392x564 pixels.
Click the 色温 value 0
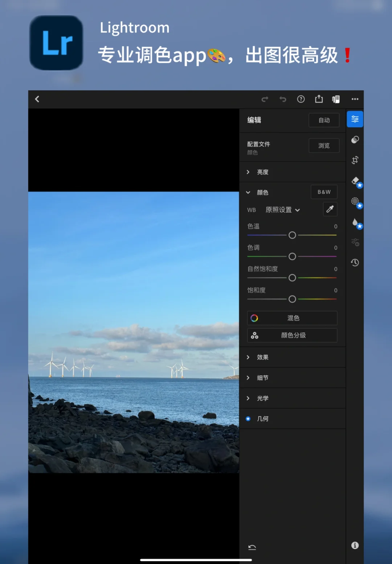coord(336,226)
